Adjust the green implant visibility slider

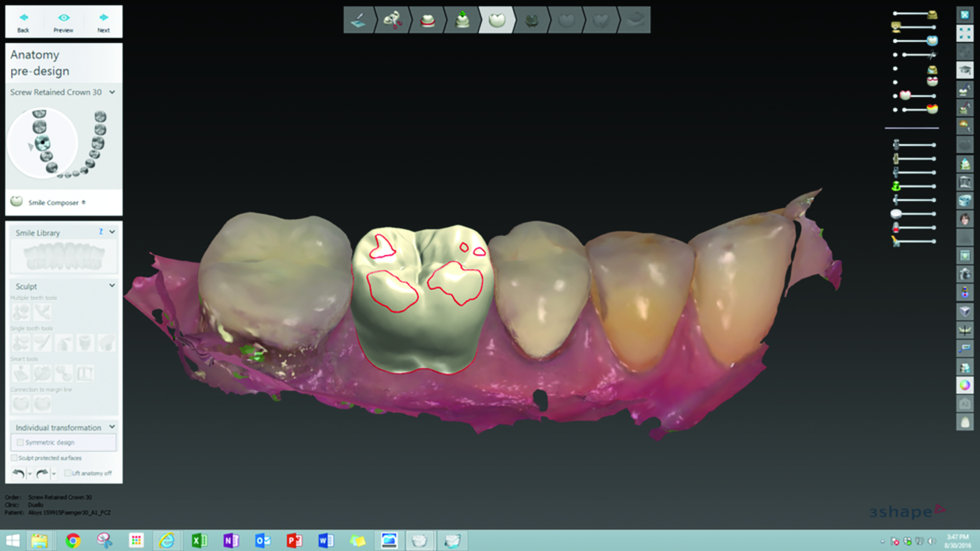pyautogui.click(x=915, y=186)
